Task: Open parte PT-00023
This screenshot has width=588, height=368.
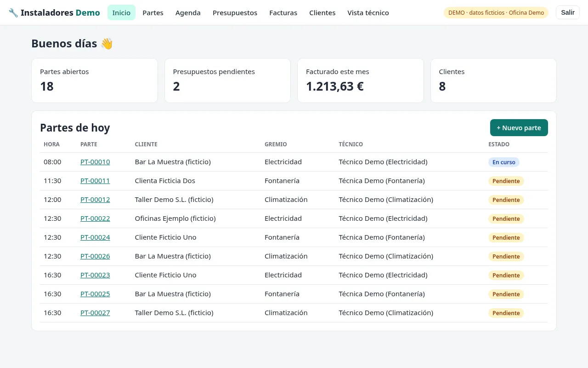Action: click(x=95, y=275)
